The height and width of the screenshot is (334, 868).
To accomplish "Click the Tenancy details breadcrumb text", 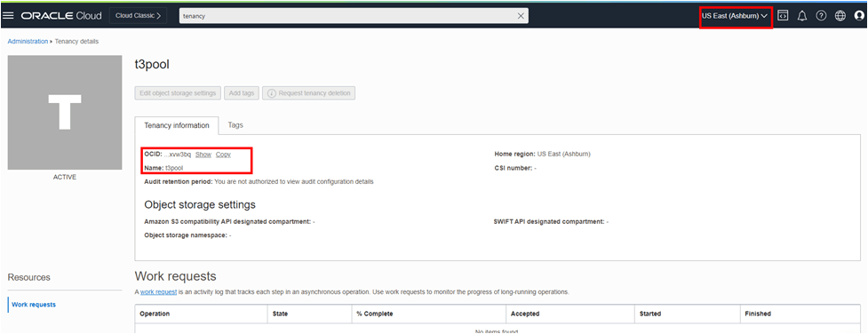I will tap(76, 42).
